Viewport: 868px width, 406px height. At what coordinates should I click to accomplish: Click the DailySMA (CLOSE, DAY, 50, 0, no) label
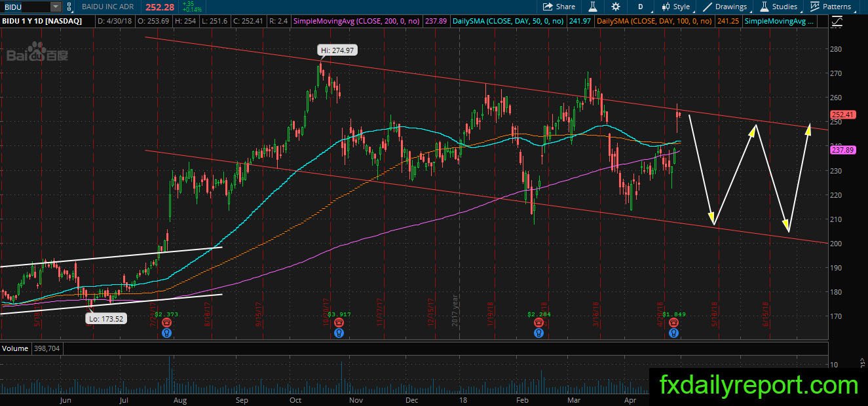click(508, 22)
